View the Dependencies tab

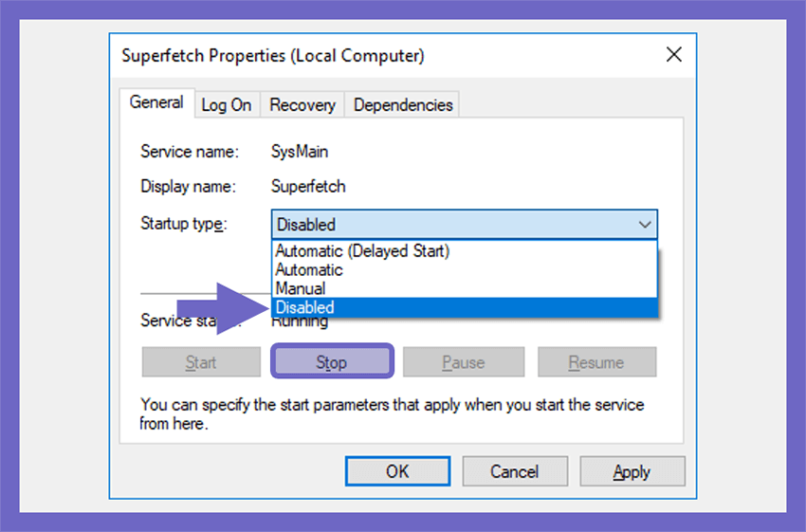coord(403,105)
